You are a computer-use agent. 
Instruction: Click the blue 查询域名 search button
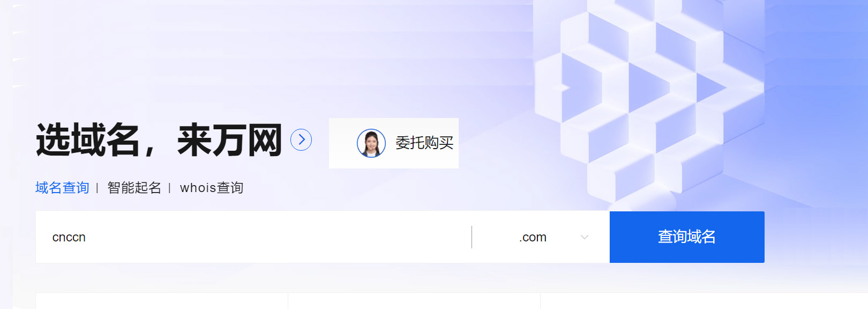687,237
